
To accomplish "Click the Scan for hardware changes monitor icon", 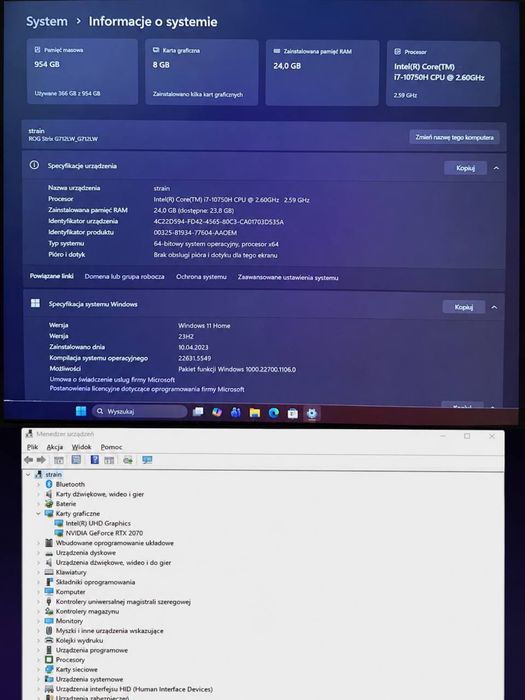I will [x=147, y=460].
